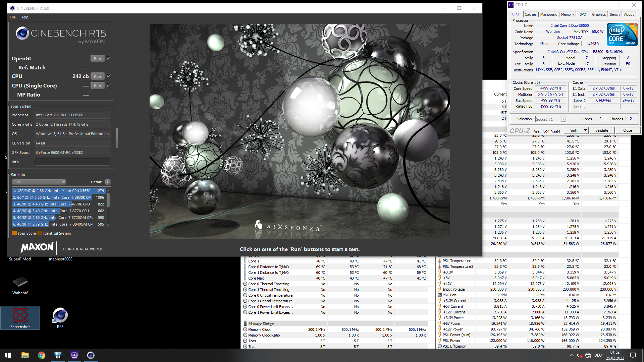Switch to the Mainboard tab in CPU-Z
The image size is (644, 362).
coord(549,14)
